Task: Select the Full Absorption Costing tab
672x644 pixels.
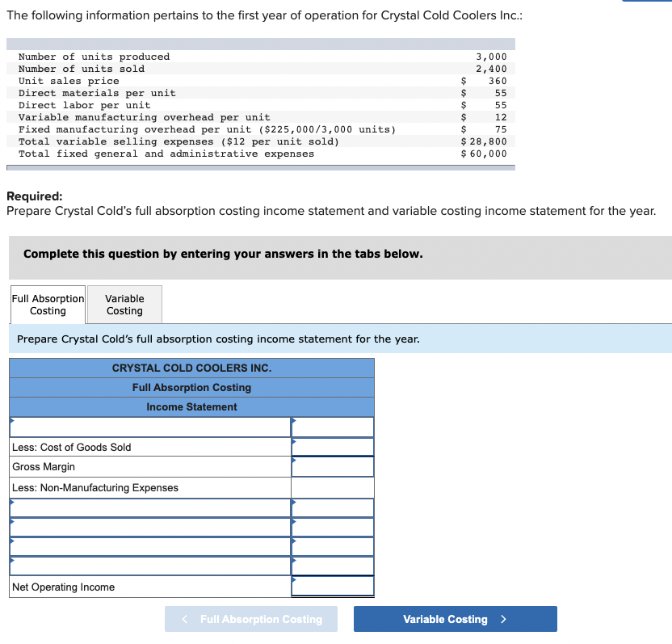Action: (x=47, y=305)
